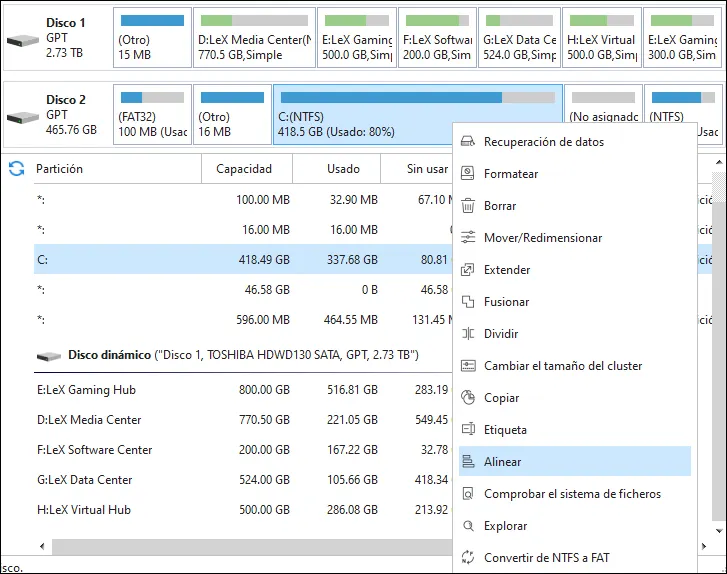The width and height of the screenshot is (727, 574).
Task: Click the Fusionar icon
Action: 468,301
